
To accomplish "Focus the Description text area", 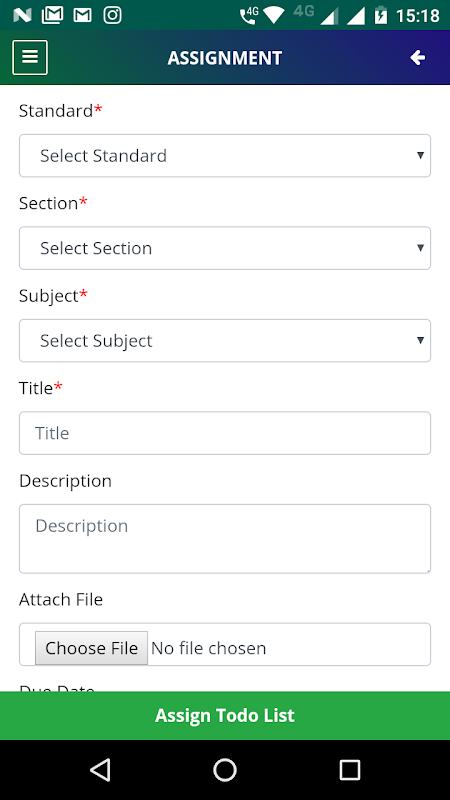I will [225, 539].
